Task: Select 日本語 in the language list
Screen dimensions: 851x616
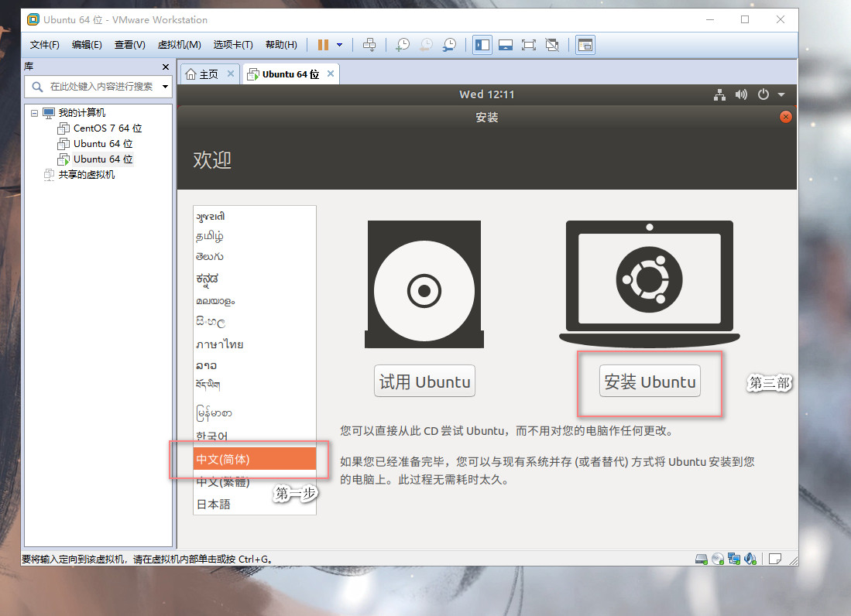Action: pyautogui.click(x=255, y=505)
